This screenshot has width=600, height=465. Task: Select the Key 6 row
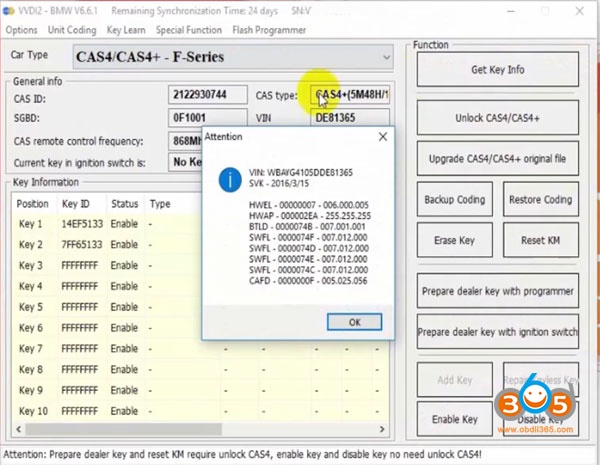click(107, 328)
